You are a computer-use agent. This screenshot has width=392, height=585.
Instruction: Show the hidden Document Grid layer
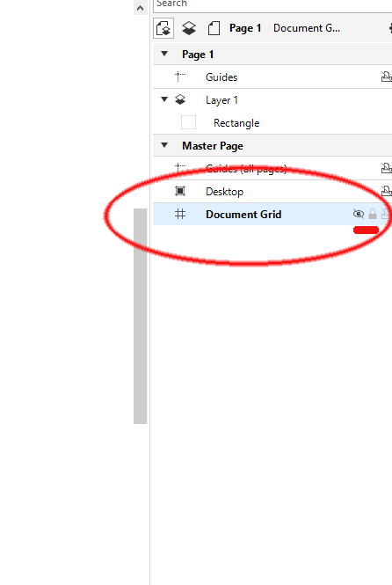click(x=359, y=214)
